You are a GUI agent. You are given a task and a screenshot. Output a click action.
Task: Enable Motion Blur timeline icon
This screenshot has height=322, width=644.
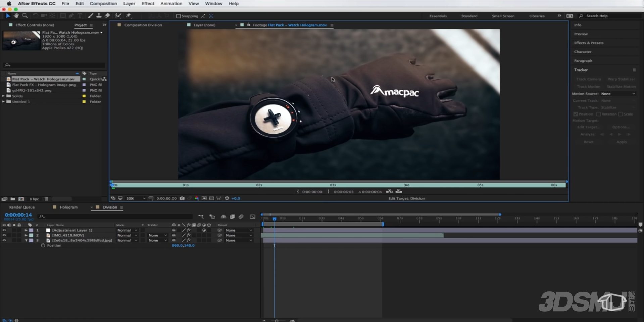[241, 217]
